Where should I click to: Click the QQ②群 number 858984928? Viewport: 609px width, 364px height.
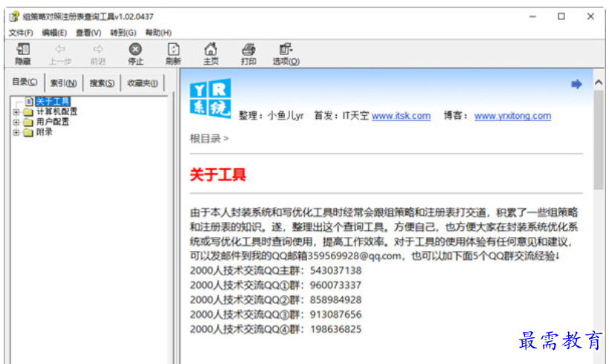point(335,300)
